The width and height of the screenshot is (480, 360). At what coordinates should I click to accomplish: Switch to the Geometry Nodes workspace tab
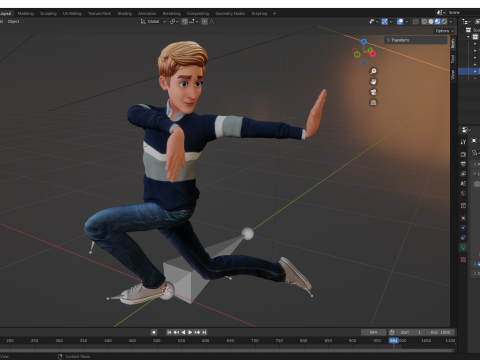(230, 13)
